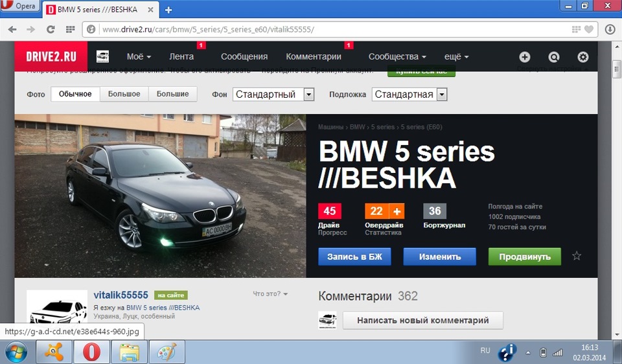Open Комментарии in navigation
The height and width of the screenshot is (364, 622).
click(x=314, y=57)
